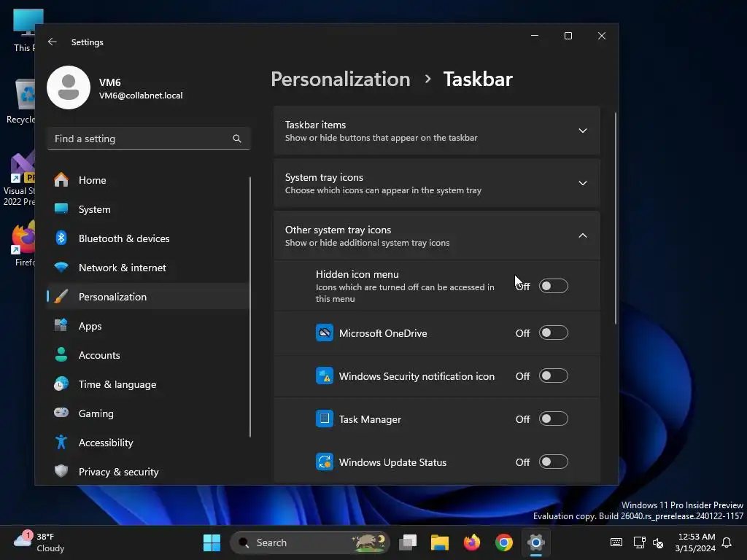This screenshot has width=747, height=560.
Task: Open Task View on the taskbar
Action: [408, 542]
